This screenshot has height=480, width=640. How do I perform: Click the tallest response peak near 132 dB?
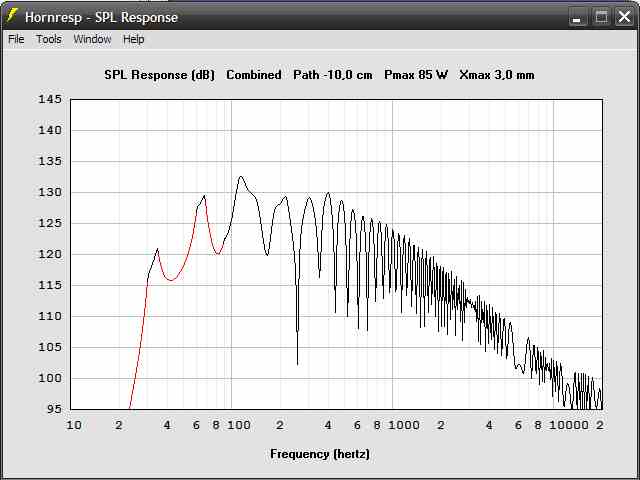pos(241,177)
